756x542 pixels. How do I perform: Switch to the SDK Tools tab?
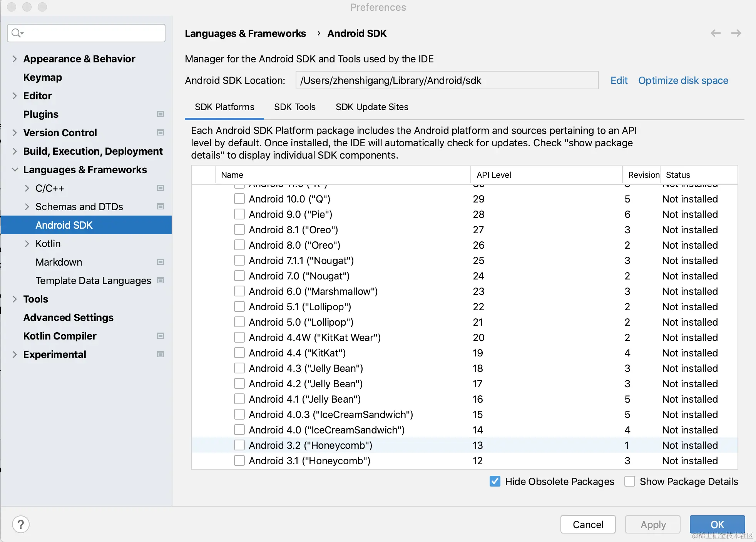tap(294, 107)
